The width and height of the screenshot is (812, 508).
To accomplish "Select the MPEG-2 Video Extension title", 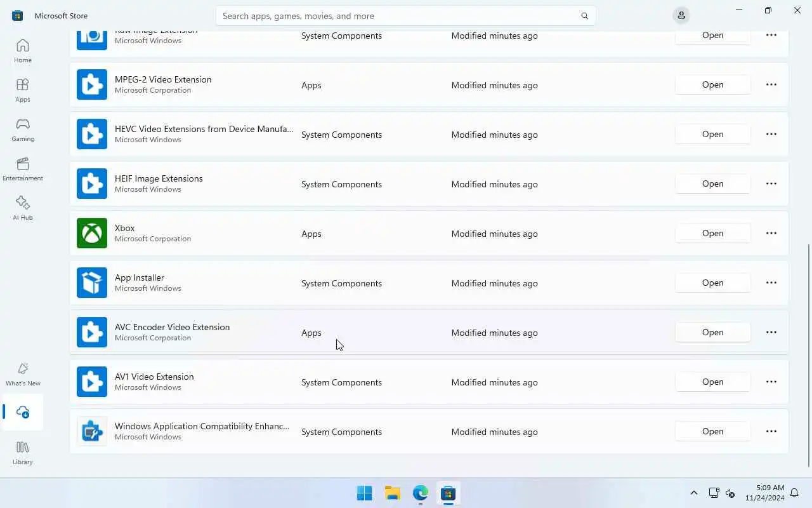I will coord(163,79).
